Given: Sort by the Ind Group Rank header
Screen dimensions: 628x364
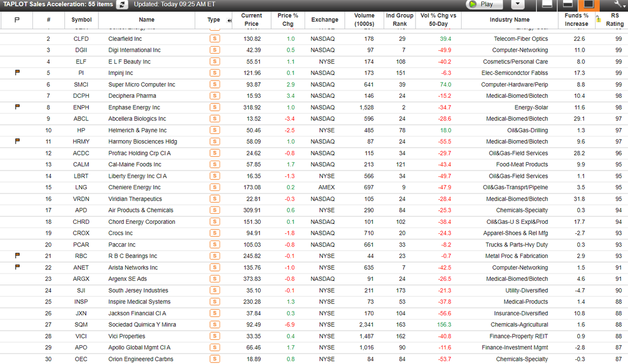Looking at the screenshot, I should click(x=400, y=20).
